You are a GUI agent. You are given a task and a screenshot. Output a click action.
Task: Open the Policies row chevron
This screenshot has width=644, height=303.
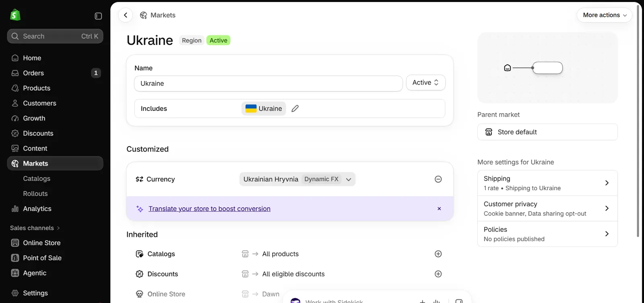[x=607, y=234]
